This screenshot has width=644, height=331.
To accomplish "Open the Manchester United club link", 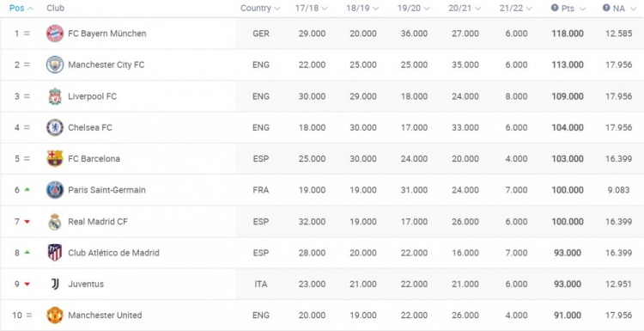I will point(105,316).
